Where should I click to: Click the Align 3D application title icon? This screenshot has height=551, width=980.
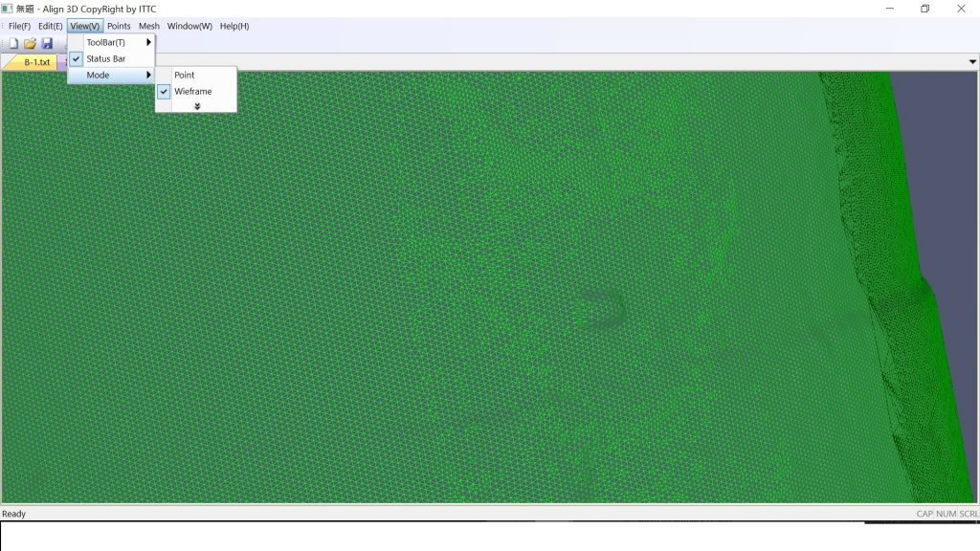point(7,9)
